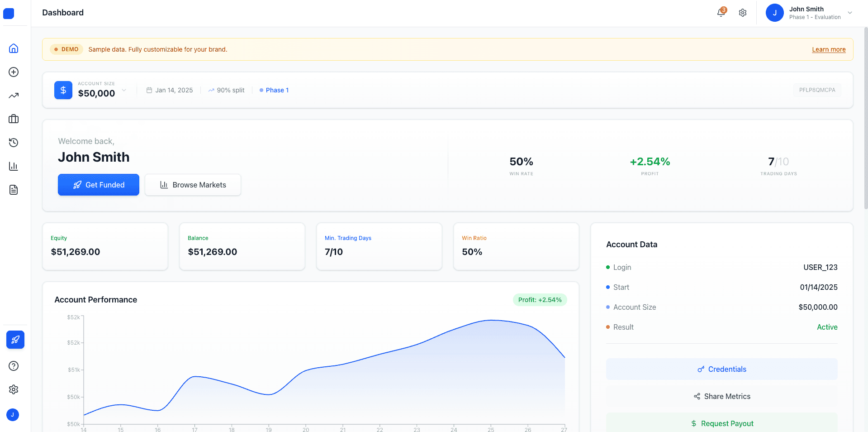Open notifications bell with badge
868x432 pixels.
point(720,13)
